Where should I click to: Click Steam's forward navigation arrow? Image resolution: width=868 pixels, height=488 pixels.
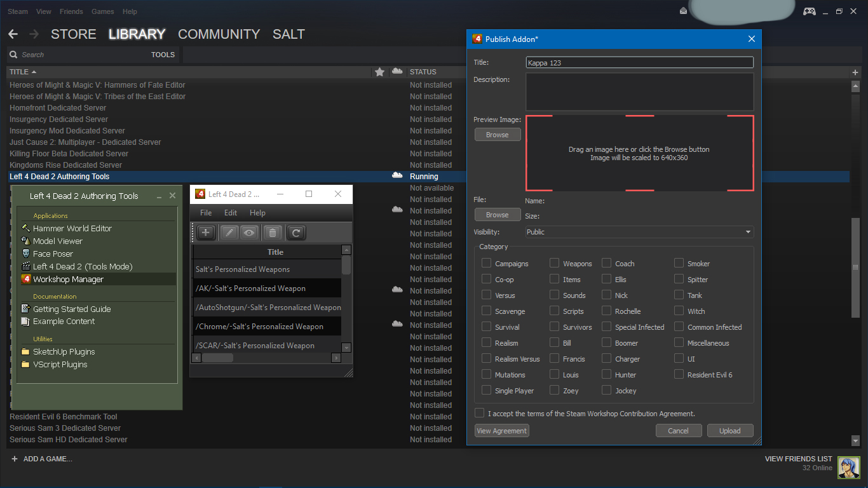click(34, 34)
